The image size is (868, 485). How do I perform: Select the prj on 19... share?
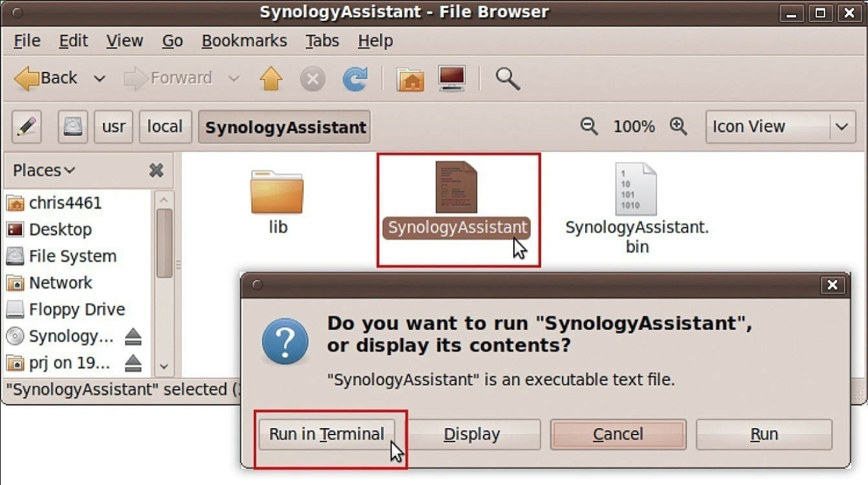pyautogui.click(x=58, y=363)
